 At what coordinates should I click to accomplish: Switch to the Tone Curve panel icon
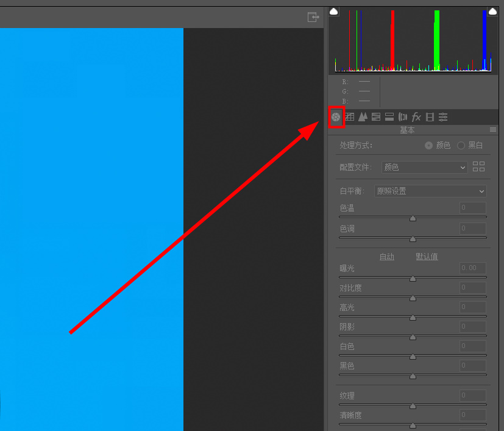coord(349,117)
